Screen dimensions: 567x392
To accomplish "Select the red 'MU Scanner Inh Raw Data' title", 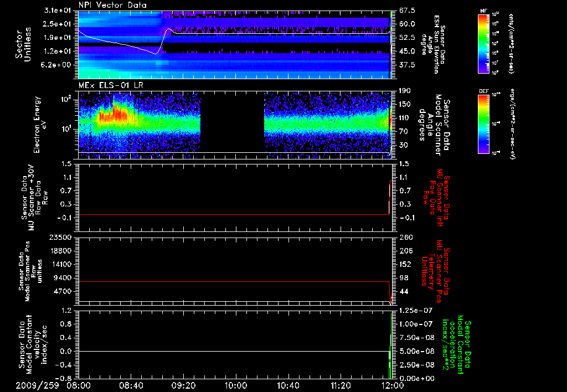I will click(436, 198).
